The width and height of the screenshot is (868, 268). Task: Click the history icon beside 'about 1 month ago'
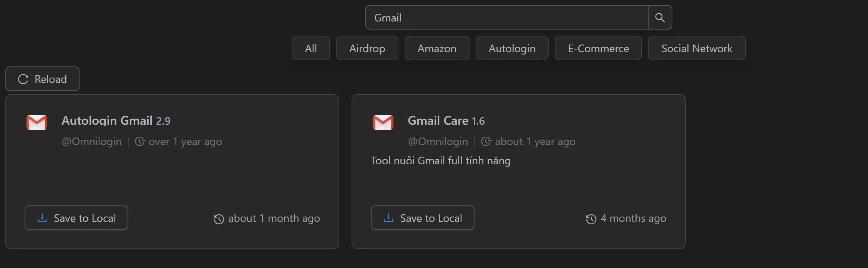(x=219, y=219)
